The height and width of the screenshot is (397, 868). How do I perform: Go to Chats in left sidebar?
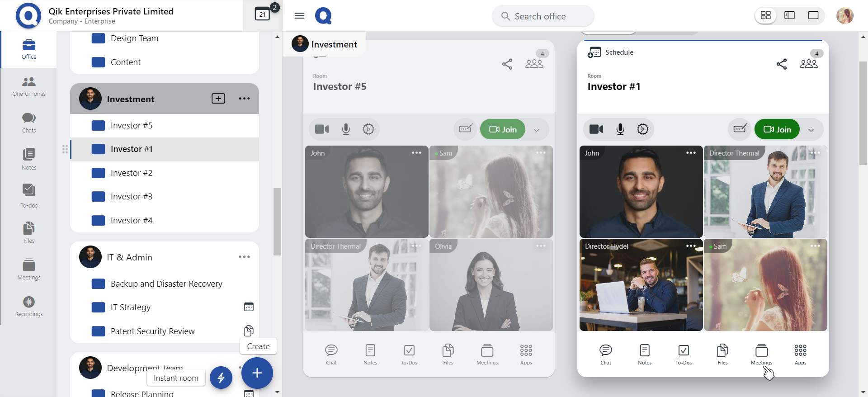[x=29, y=123]
